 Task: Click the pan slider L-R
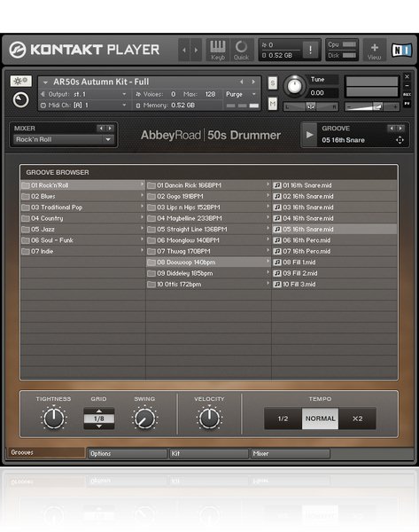point(311,106)
